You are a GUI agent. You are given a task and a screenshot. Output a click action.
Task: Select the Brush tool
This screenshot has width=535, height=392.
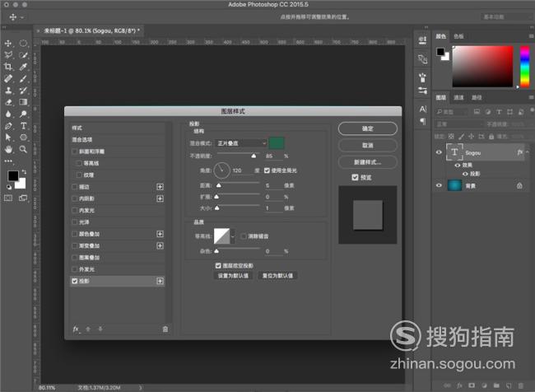23,78
